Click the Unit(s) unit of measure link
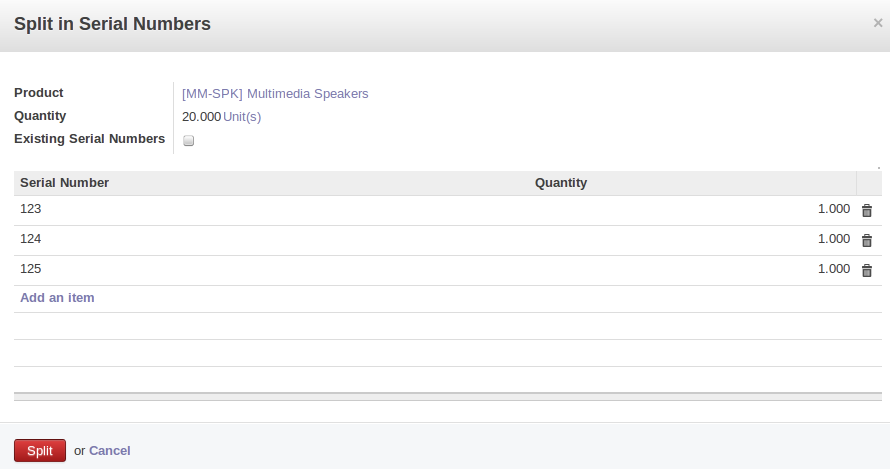The width and height of the screenshot is (890, 469). pos(242,117)
